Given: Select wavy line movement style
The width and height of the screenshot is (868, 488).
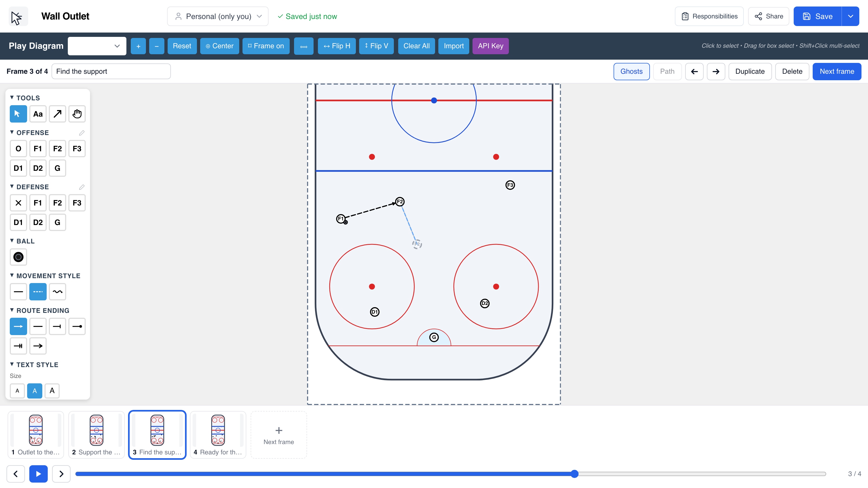Looking at the screenshot, I should coord(57,292).
